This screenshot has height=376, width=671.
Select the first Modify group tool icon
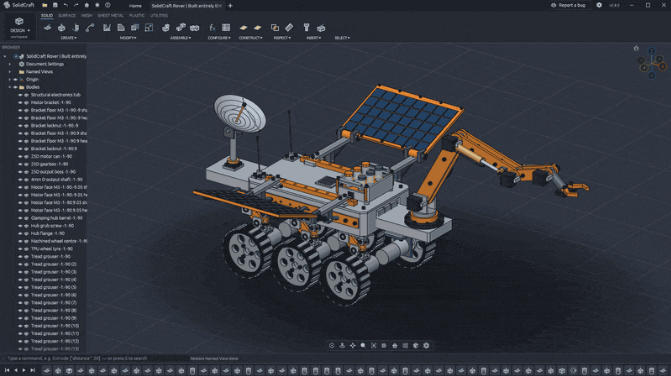click(x=107, y=28)
